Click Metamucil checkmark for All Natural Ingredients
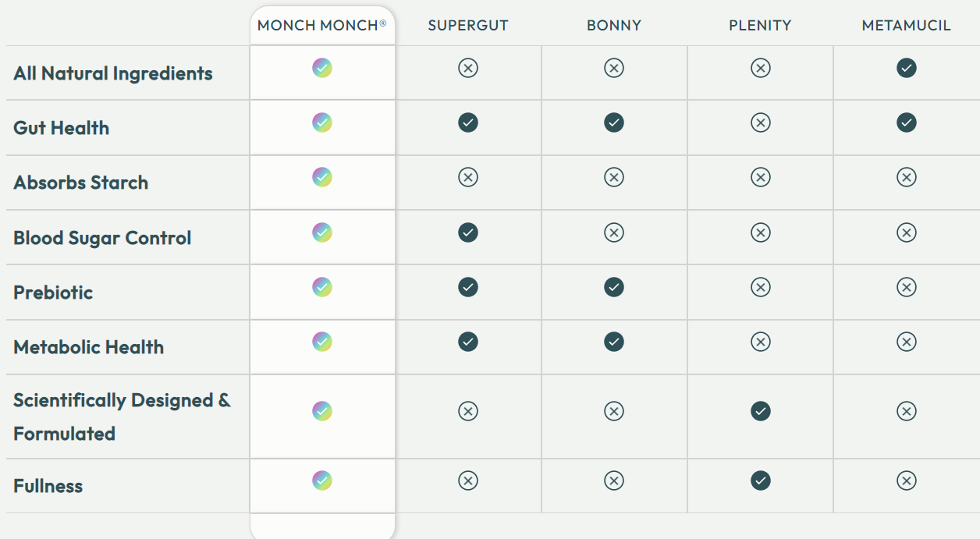Viewport: 980px width, 539px height. (x=907, y=68)
